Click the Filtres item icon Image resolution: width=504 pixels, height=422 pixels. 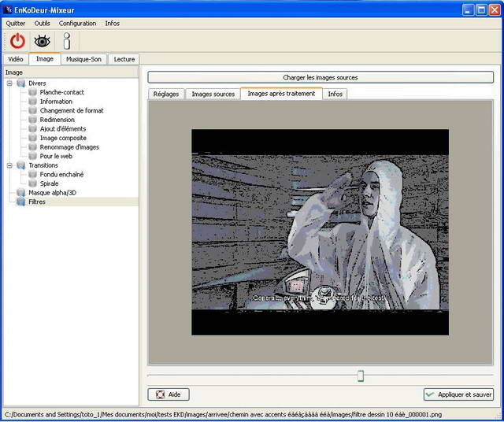[x=21, y=202]
